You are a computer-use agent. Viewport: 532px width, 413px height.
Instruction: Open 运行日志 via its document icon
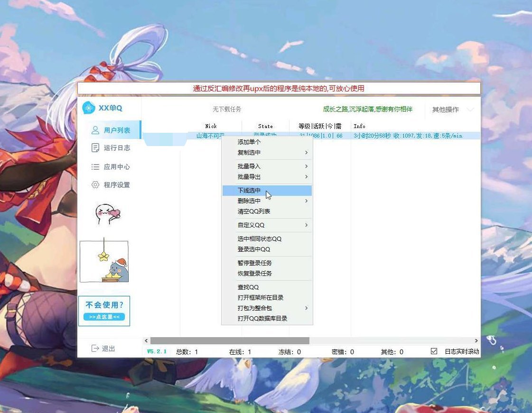coord(95,148)
